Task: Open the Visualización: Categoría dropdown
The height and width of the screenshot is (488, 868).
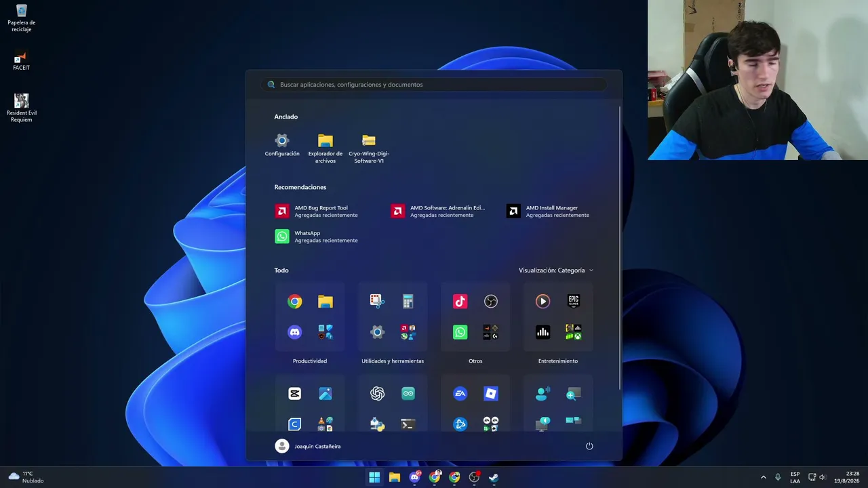Action: [x=556, y=270]
